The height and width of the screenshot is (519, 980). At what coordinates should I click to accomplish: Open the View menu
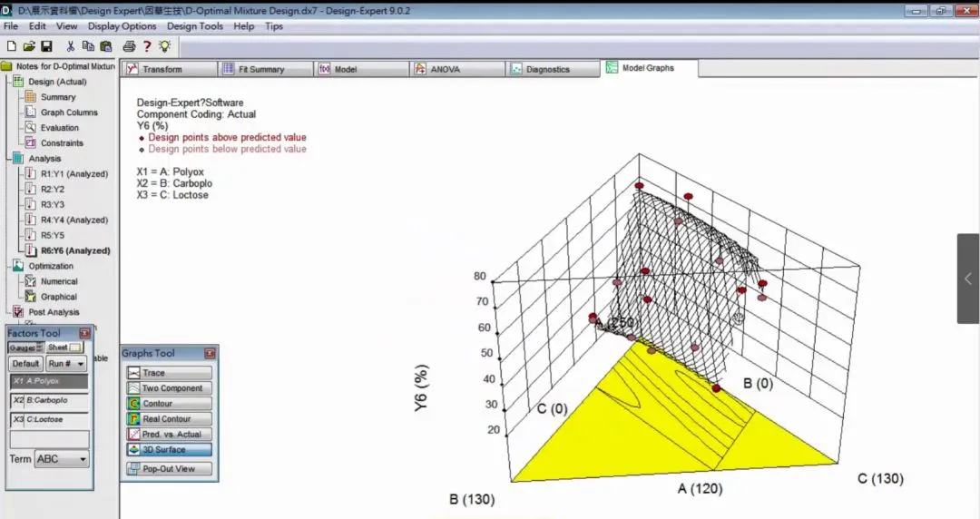pyautogui.click(x=67, y=26)
